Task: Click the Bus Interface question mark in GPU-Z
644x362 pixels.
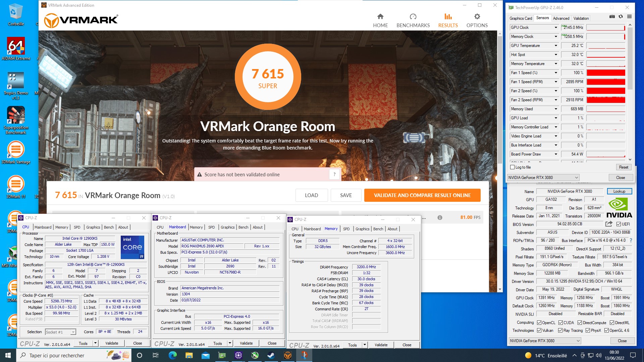Action: click(631, 240)
